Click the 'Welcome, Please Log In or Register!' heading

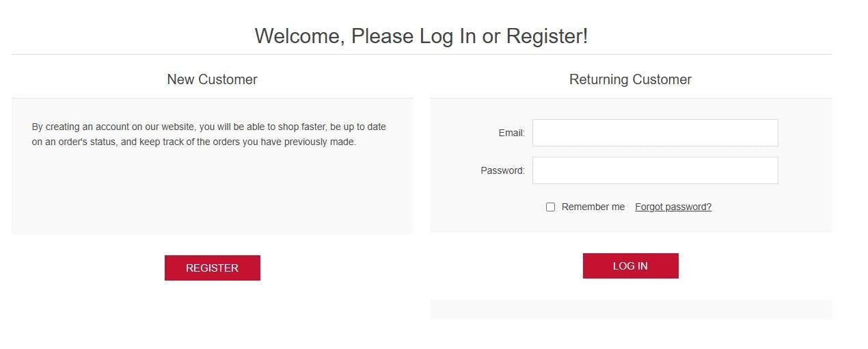coord(421,36)
